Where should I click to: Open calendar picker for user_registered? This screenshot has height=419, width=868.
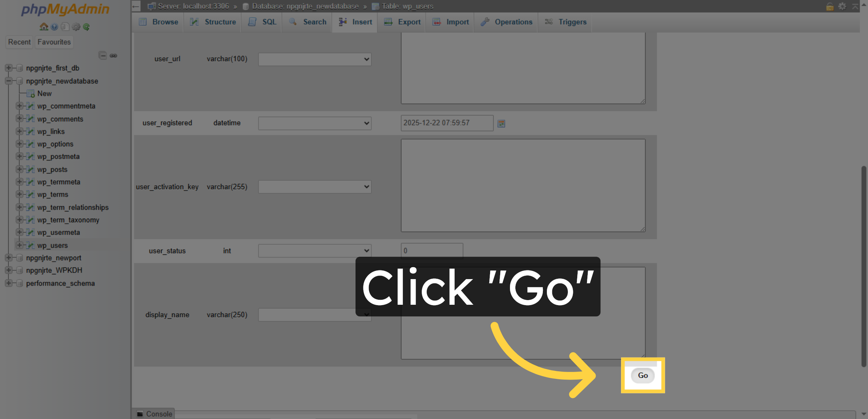pyautogui.click(x=501, y=124)
